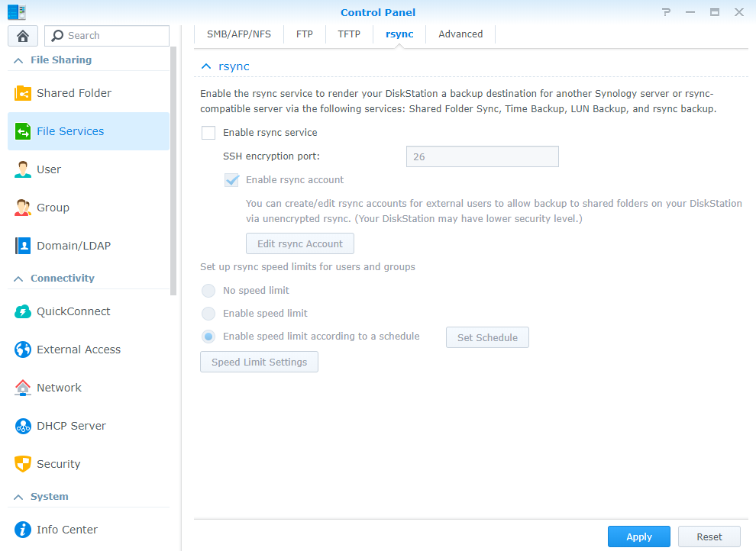Collapse the Connectivity section
756x551 pixels.
tap(18, 279)
